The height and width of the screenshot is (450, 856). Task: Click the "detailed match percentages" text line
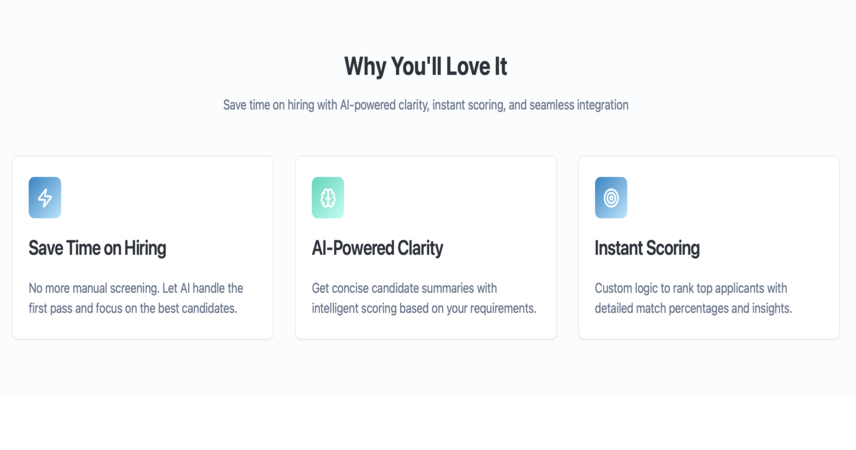point(693,309)
